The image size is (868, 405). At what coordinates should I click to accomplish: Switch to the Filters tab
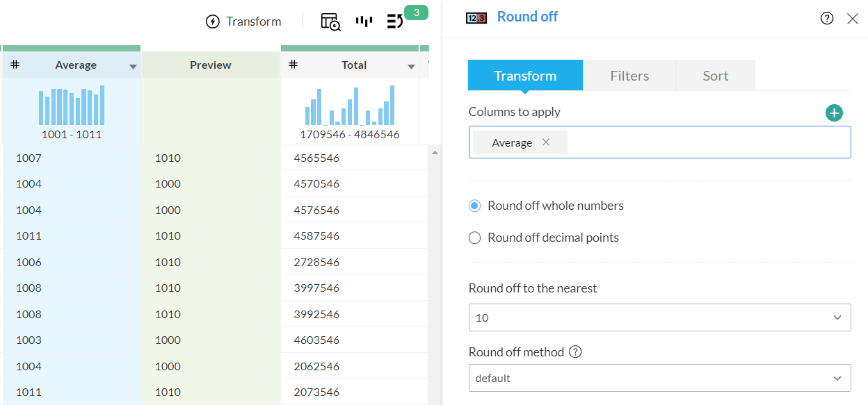tap(629, 76)
